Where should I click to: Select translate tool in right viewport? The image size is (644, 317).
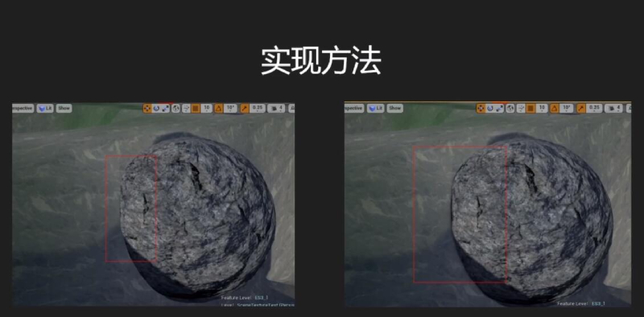coord(481,109)
